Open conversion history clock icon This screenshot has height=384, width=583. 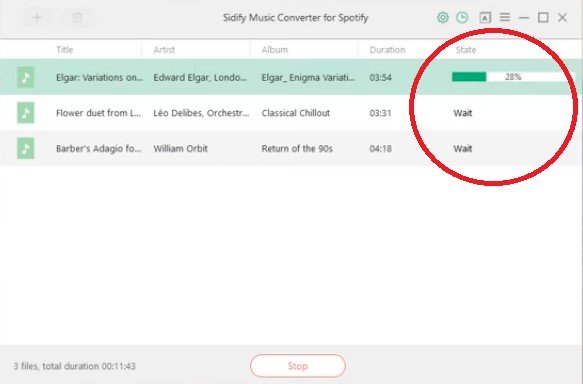tap(462, 17)
